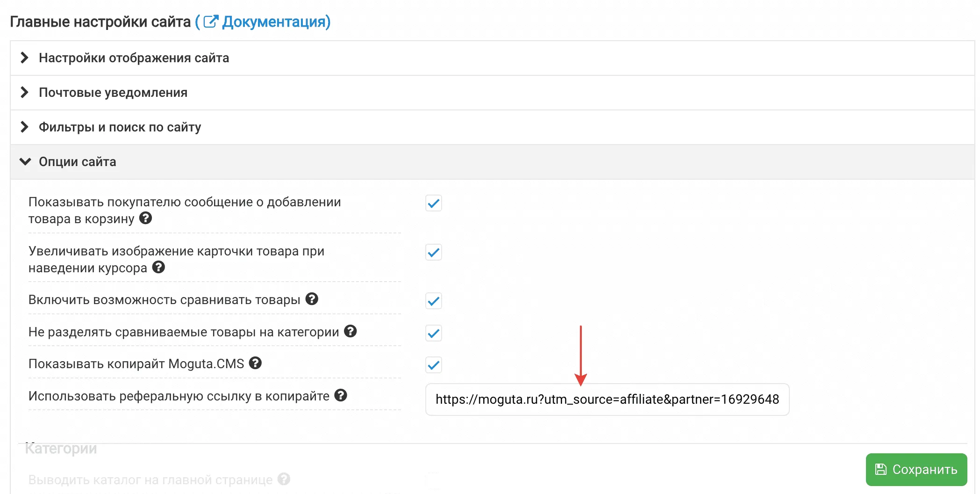Toggle image zoom on hover checkbox
980x494 pixels.
point(434,253)
